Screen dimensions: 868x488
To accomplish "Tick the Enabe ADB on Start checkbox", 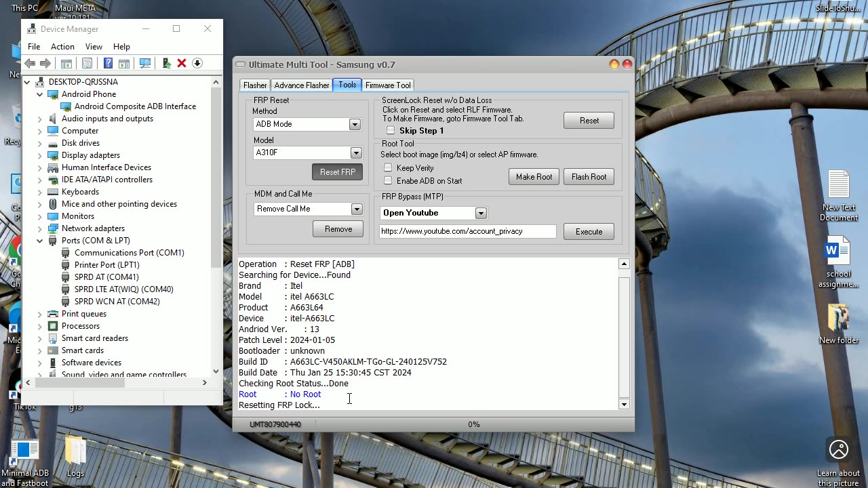I will coord(388,181).
